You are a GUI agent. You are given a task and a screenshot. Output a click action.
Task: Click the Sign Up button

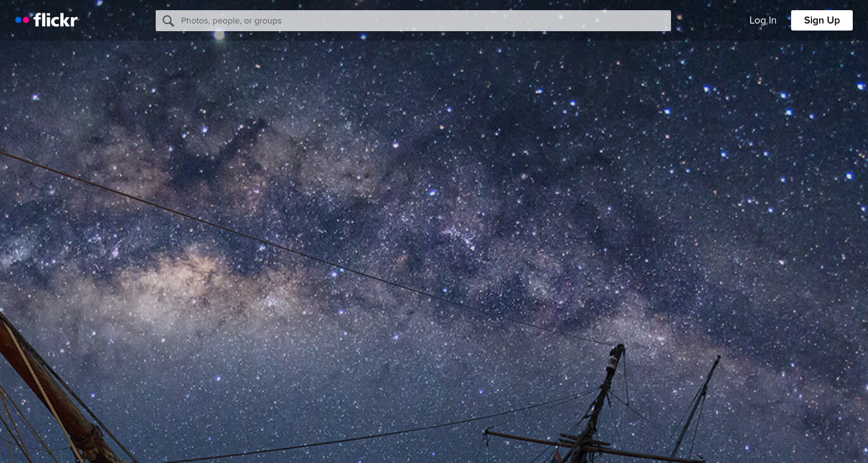click(822, 20)
